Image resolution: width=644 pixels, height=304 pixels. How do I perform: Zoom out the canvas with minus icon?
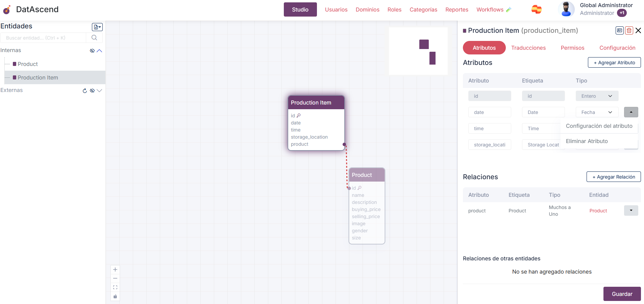pyautogui.click(x=115, y=278)
